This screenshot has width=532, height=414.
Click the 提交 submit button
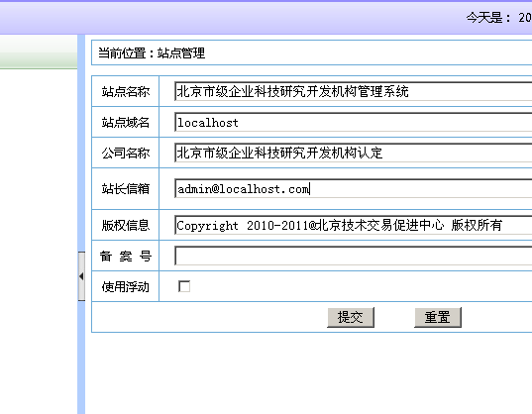351,317
